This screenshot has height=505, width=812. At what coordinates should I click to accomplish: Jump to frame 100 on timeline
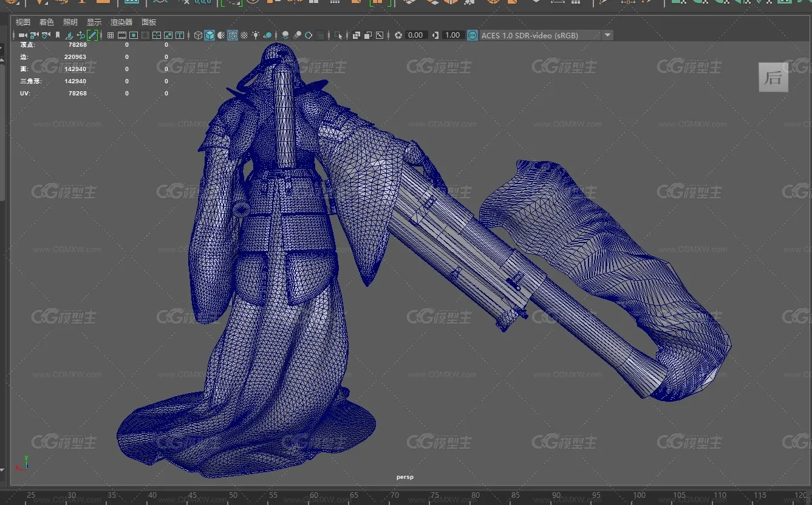[x=639, y=495]
